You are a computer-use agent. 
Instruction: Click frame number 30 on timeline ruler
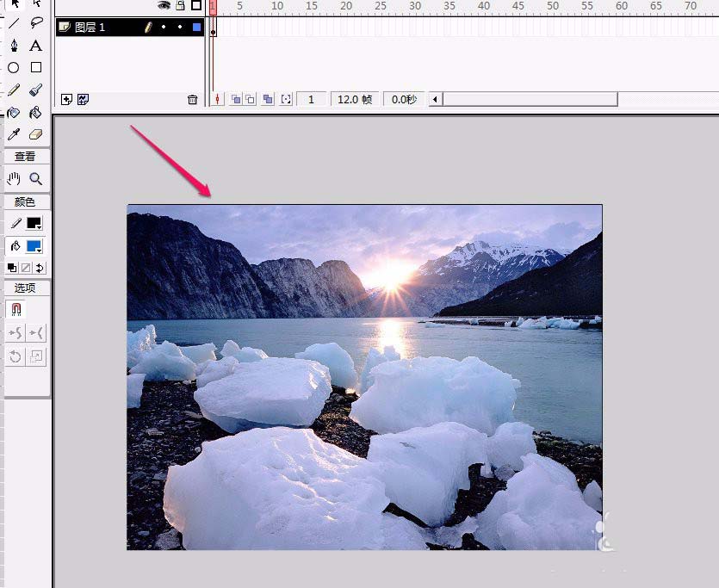pyautogui.click(x=415, y=6)
